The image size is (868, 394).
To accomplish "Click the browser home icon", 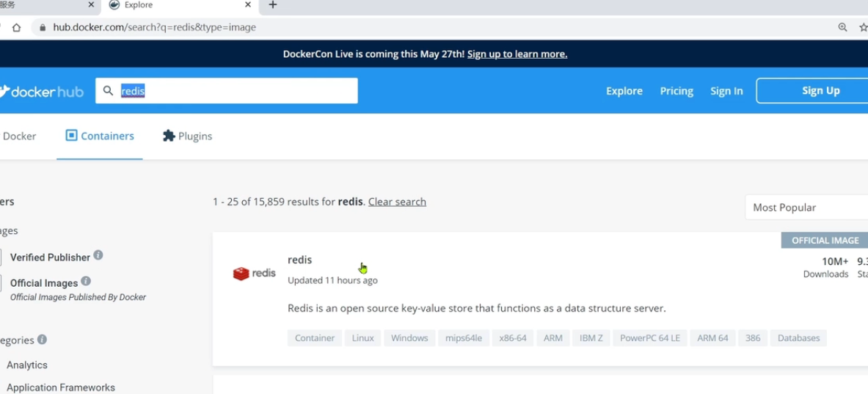I will (17, 27).
